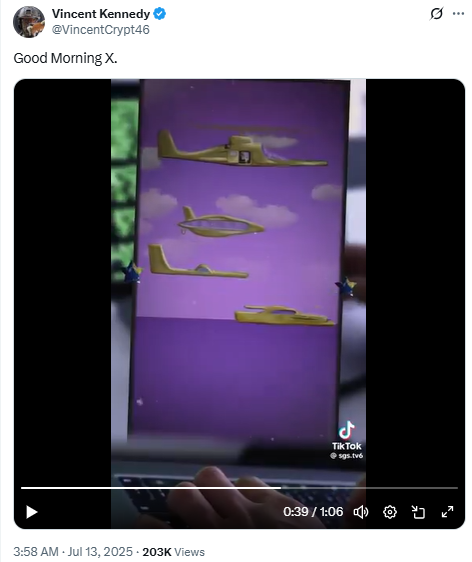Click the top yellow airplane in the video
The image size is (472, 562).
tap(242, 148)
